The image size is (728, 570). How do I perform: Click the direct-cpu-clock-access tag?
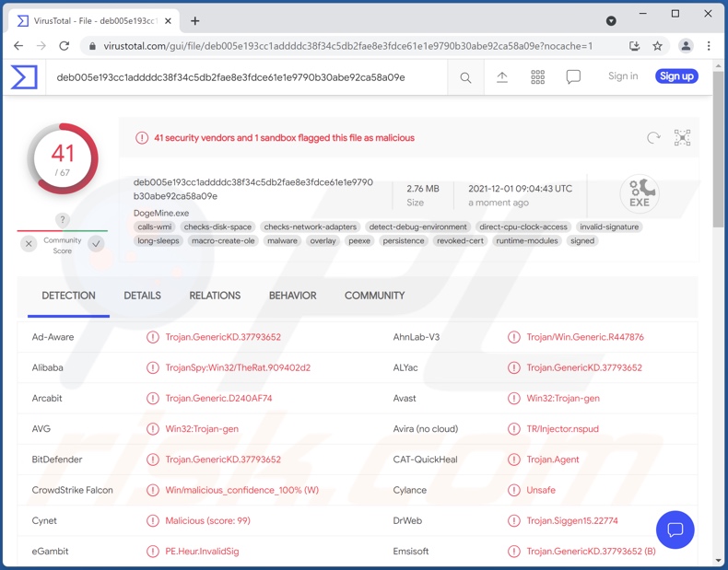coord(523,227)
